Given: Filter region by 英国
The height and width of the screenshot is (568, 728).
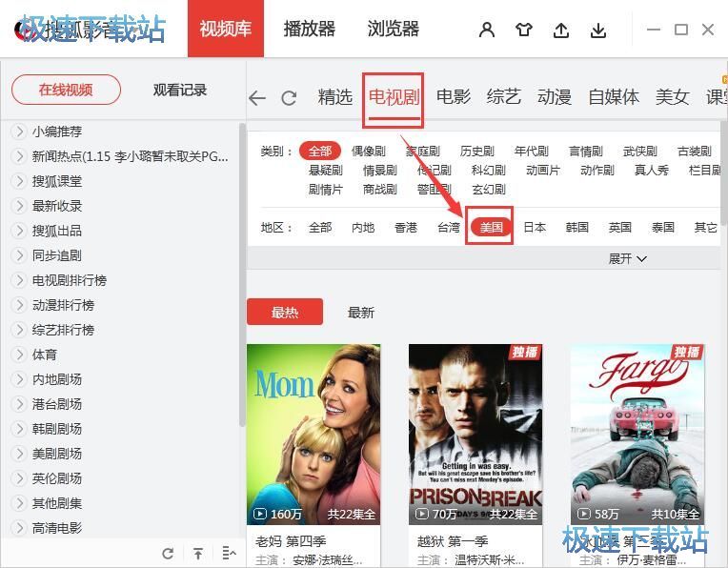Looking at the screenshot, I should [x=620, y=227].
